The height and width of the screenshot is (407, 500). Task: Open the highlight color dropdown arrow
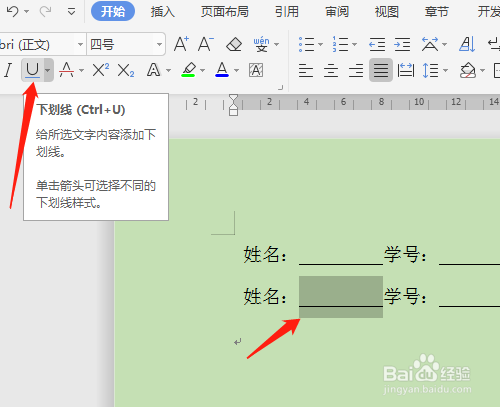202,70
